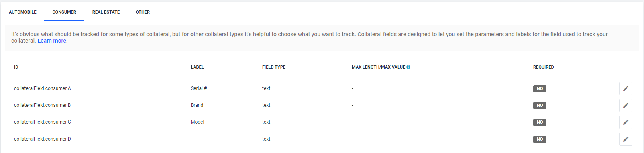Click NO badge in consumer.D row
The height and width of the screenshot is (153, 644).
click(x=540, y=139)
